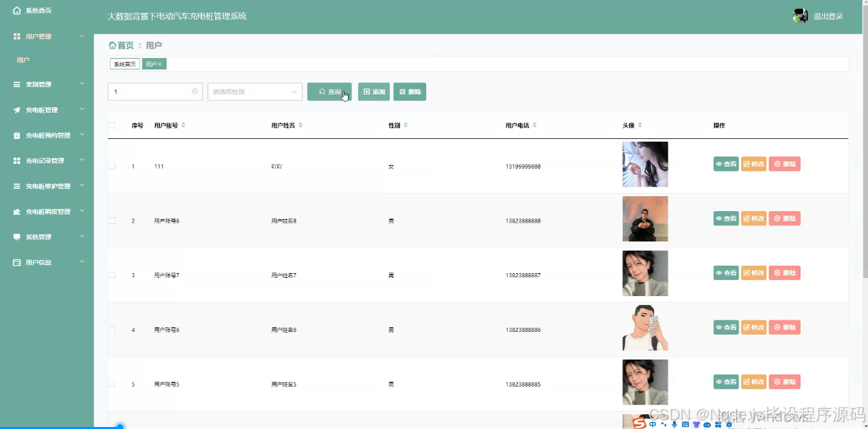868x429 pixels.
Task: Click the monitor icon of 系统管理 menu
Action: tap(17, 237)
